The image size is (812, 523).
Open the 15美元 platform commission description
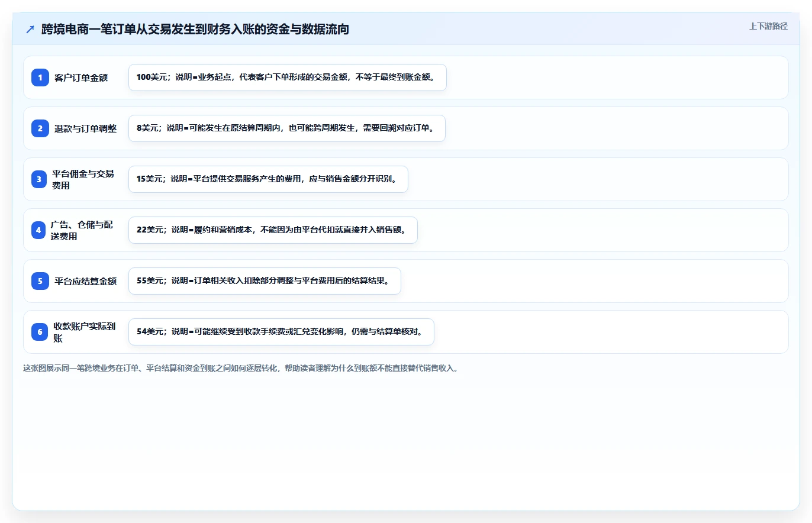268,179
